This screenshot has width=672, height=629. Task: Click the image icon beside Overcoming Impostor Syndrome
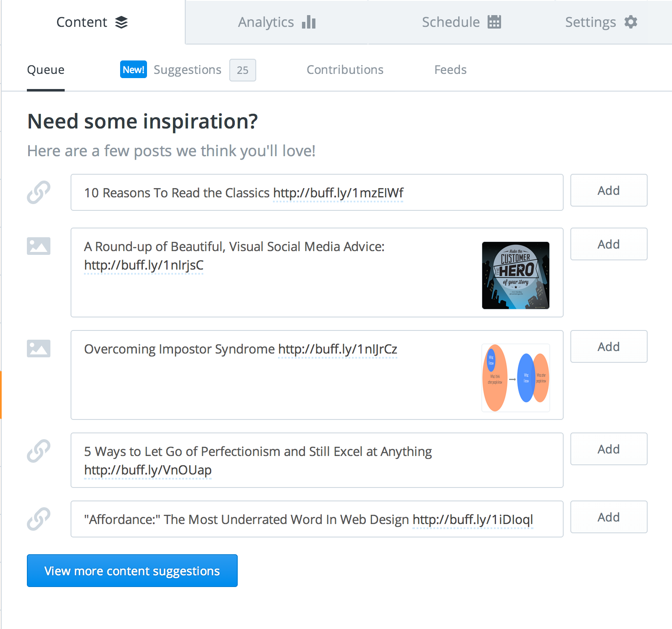click(38, 348)
